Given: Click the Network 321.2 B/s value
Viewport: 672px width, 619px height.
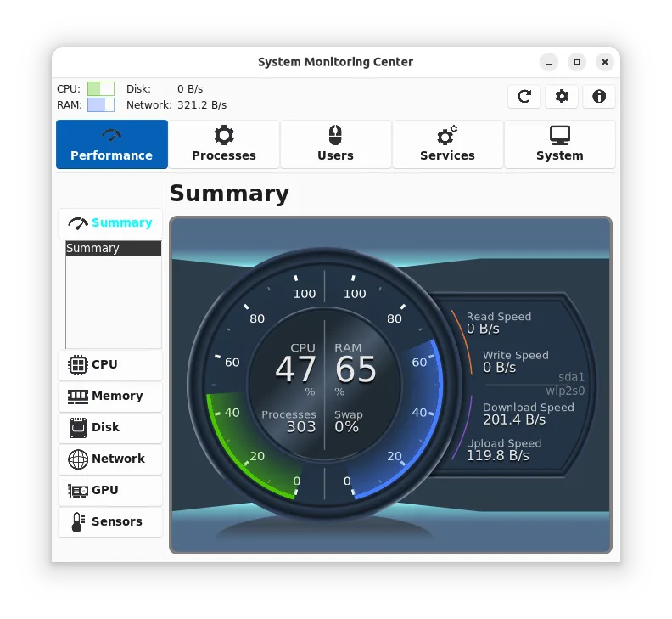Looking at the screenshot, I should (x=202, y=105).
